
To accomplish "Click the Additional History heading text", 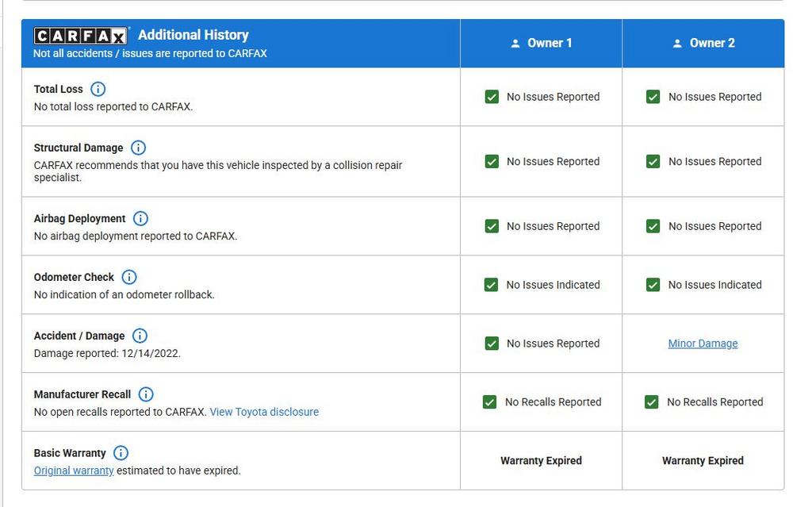I will 193,35.
